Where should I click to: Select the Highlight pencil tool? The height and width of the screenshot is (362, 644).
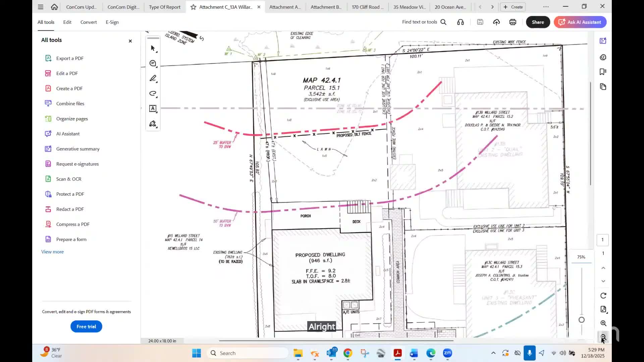click(x=153, y=78)
